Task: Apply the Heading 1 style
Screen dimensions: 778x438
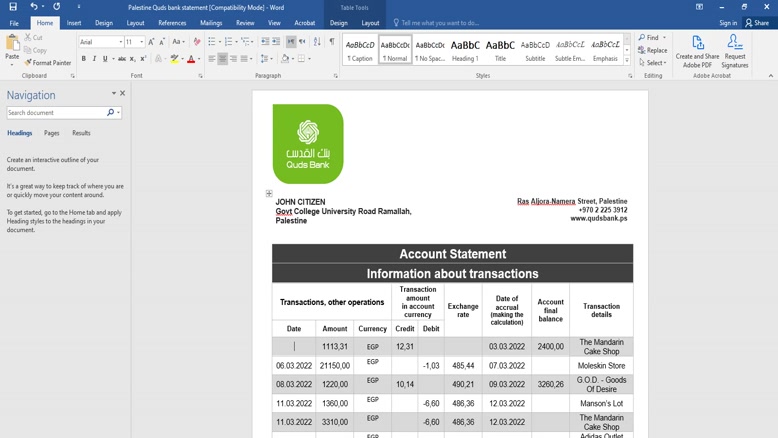Action: click(465, 49)
